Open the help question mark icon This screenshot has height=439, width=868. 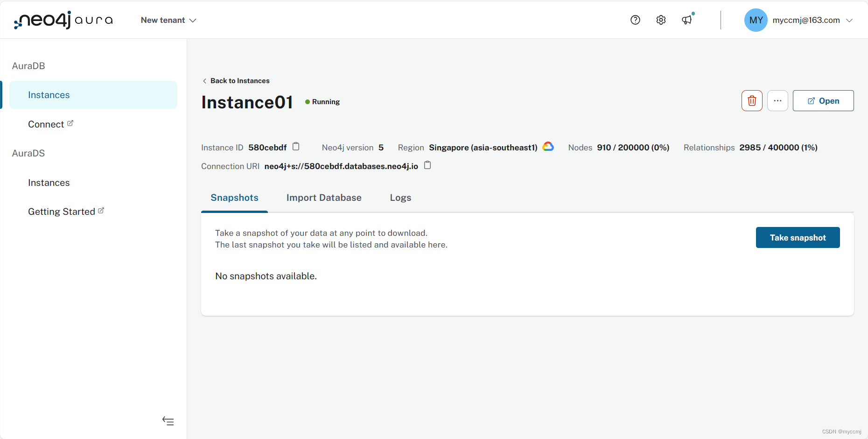635,20
